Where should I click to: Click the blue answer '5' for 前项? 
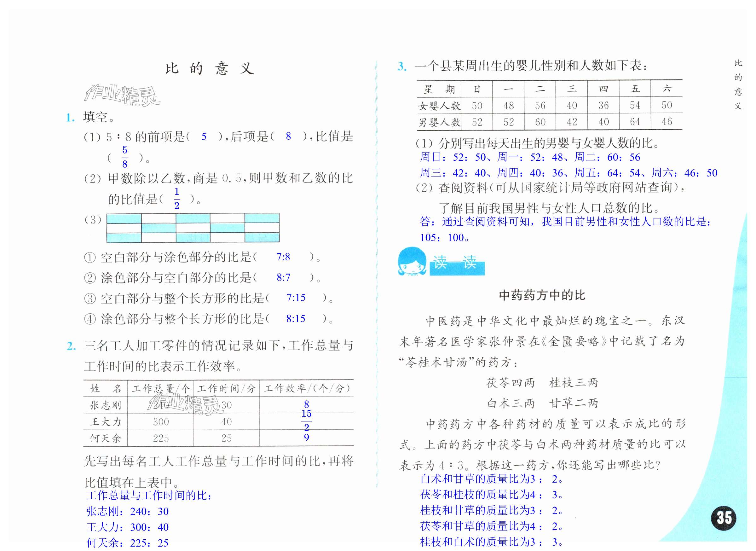(204, 136)
